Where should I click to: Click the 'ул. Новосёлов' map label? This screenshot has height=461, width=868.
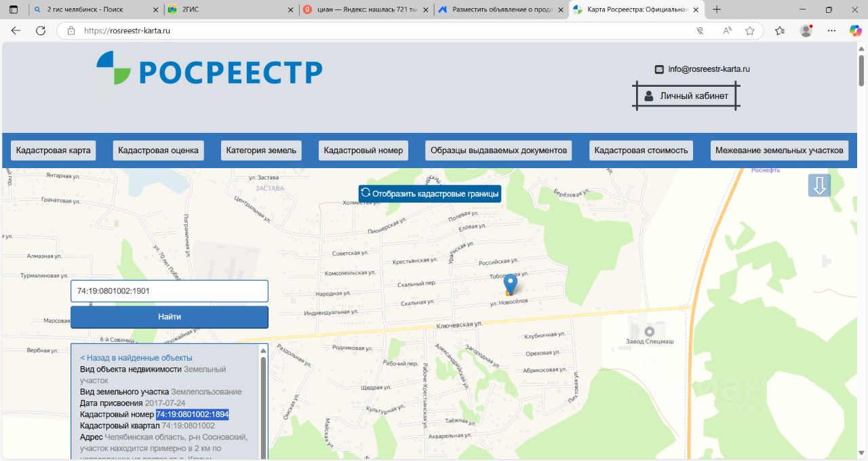pos(509,302)
